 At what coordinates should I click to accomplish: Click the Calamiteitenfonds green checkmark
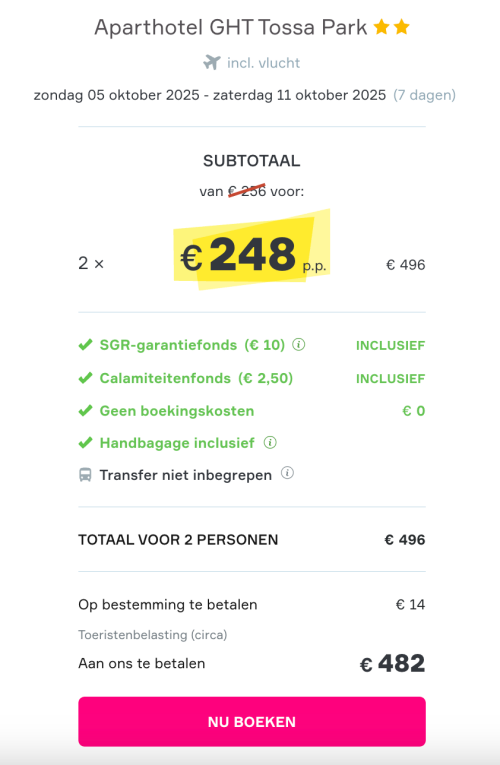[x=85, y=378]
